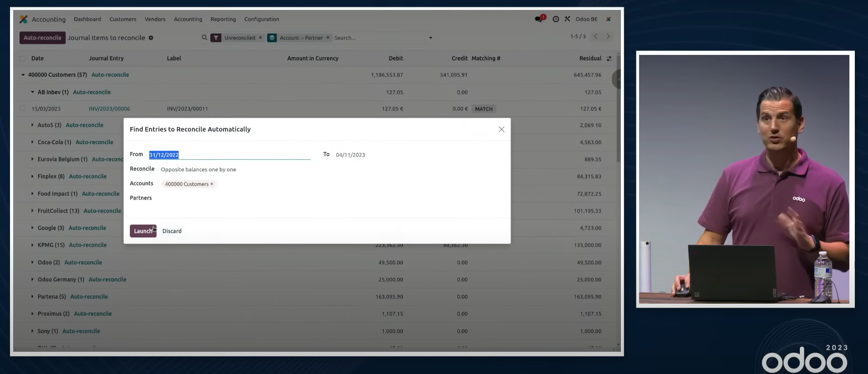This screenshot has height=374, width=868.
Task: Click Auto-reconcile link for 400000 Customers
Action: click(110, 75)
